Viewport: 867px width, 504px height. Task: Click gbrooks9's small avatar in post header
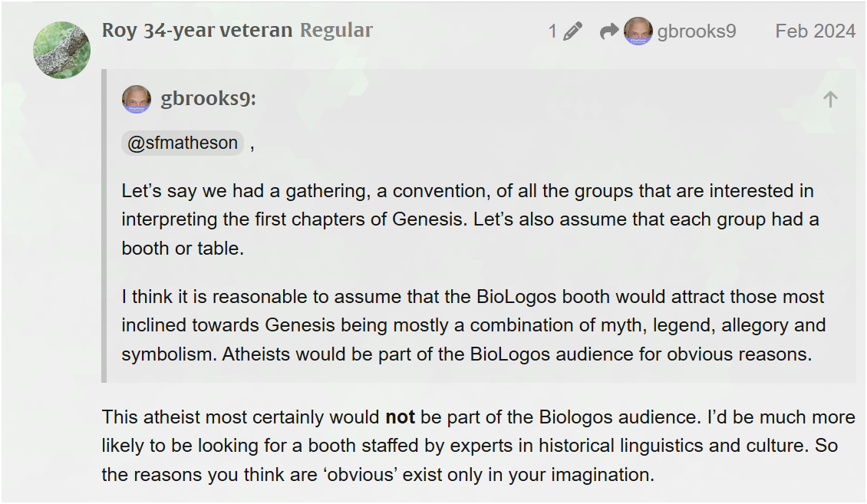pyautogui.click(x=638, y=31)
